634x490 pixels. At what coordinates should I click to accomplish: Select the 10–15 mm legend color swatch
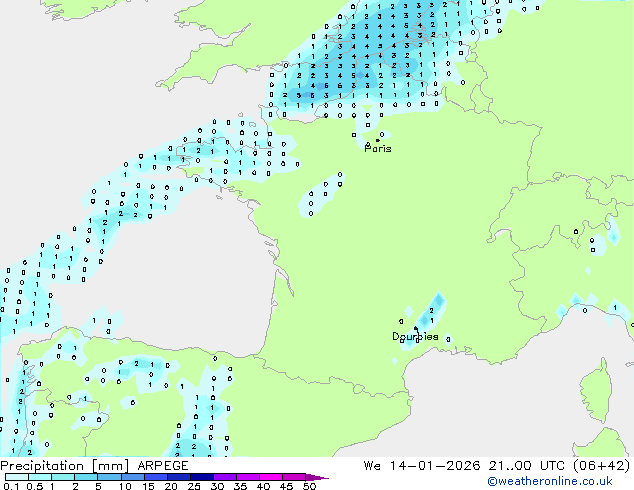tap(132, 477)
